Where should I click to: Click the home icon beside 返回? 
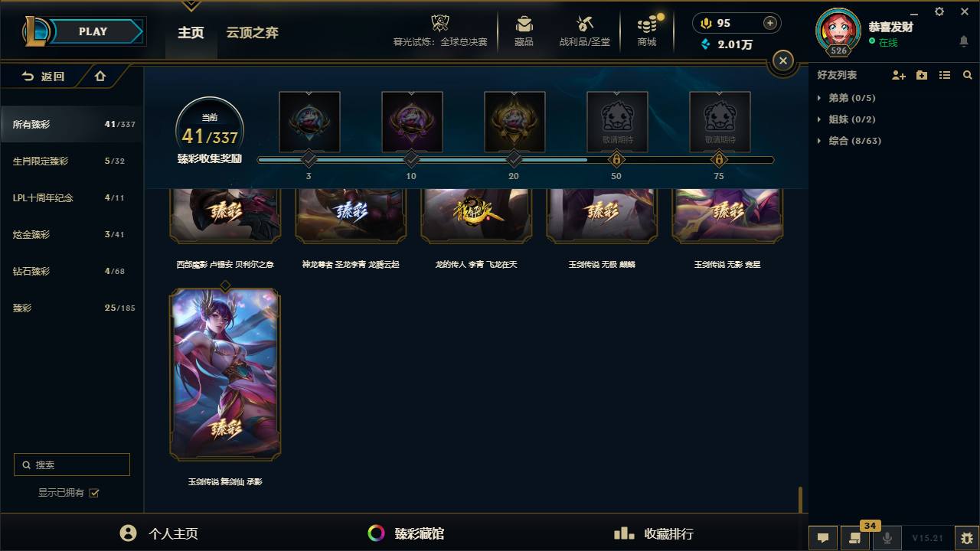tap(100, 76)
